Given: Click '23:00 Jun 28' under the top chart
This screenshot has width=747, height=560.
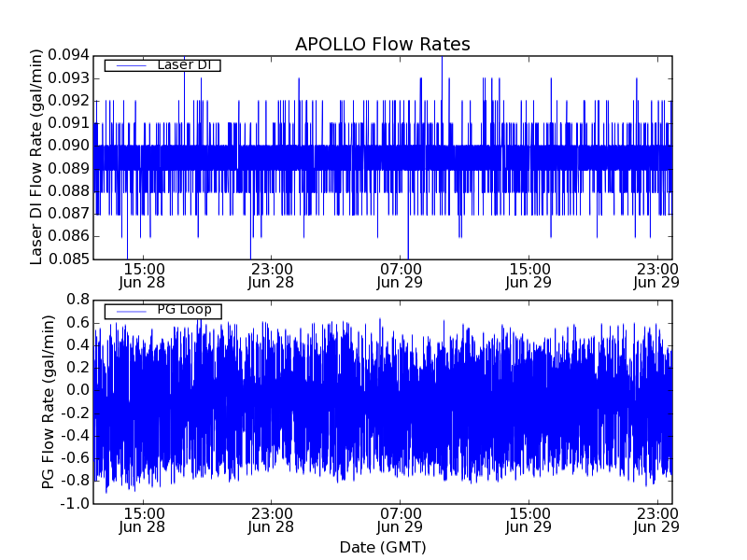Looking at the screenshot, I should click(x=271, y=274).
